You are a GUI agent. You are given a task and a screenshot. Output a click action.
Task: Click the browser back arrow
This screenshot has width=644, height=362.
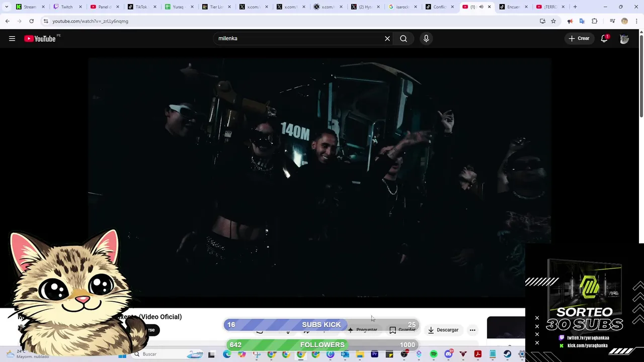7,21
